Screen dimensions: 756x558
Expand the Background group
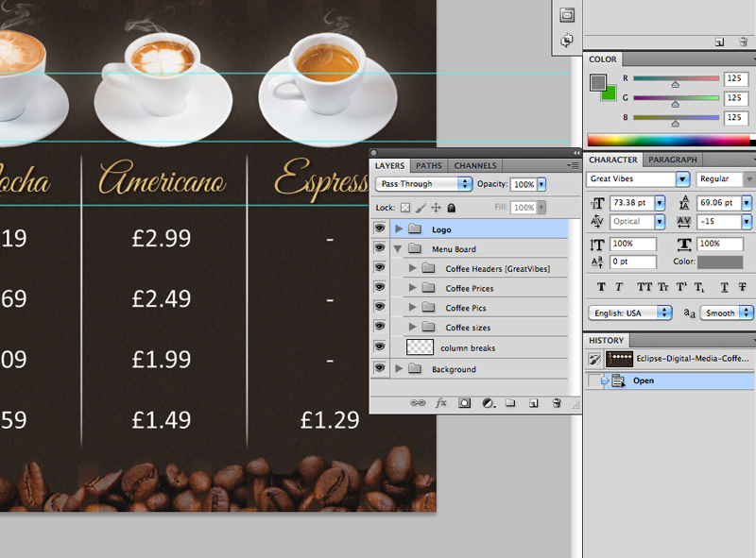tap(399, 368)
